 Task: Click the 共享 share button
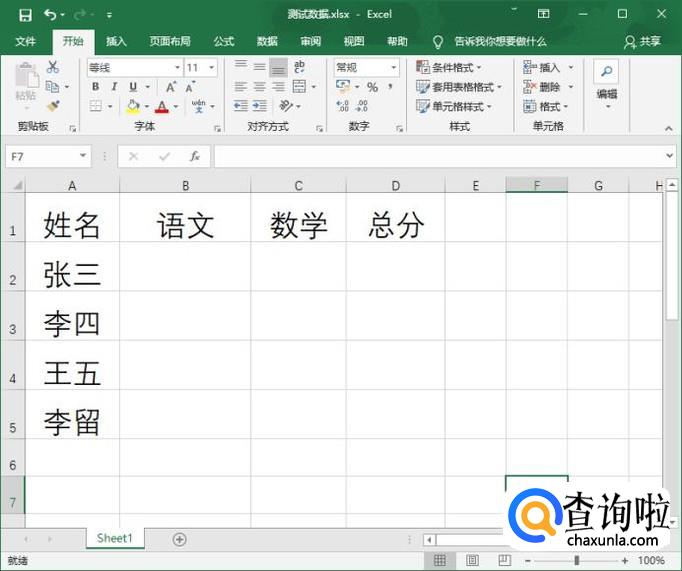642,41
